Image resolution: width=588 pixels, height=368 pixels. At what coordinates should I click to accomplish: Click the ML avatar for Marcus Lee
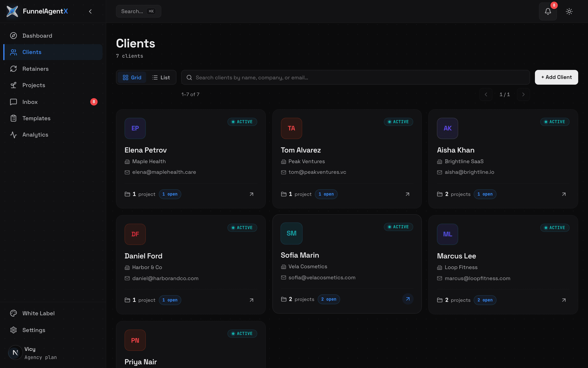pyautogui.click(x=447, y=234)
